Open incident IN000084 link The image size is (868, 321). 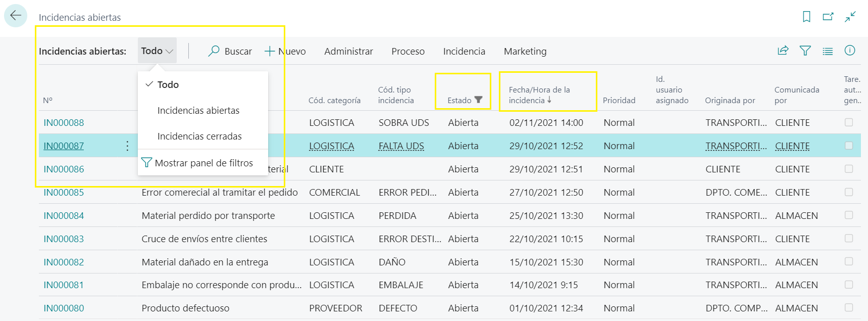64,216
